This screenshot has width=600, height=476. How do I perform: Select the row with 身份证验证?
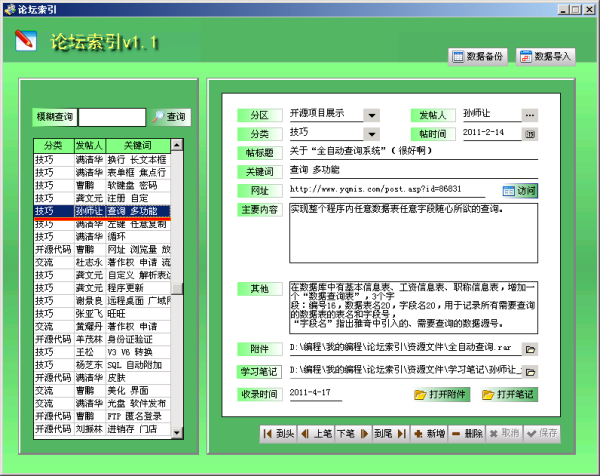pos(102,339)
